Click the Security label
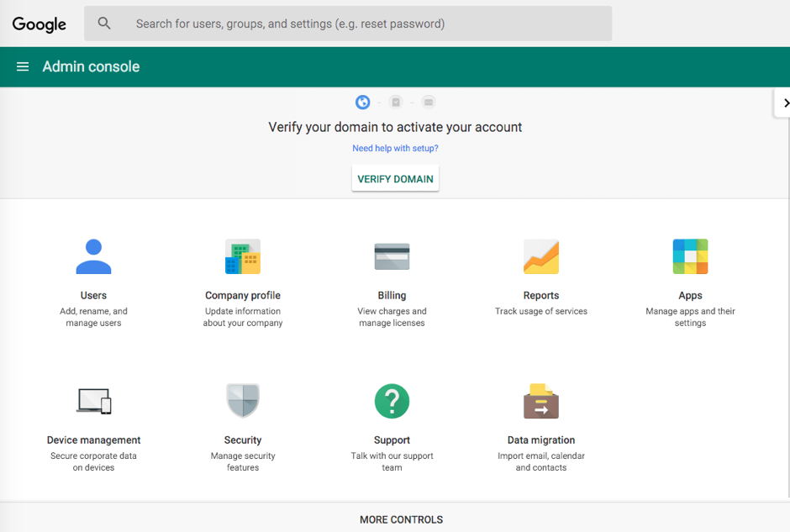This screenshot has height=532, width=790. [x=243, y=440]
